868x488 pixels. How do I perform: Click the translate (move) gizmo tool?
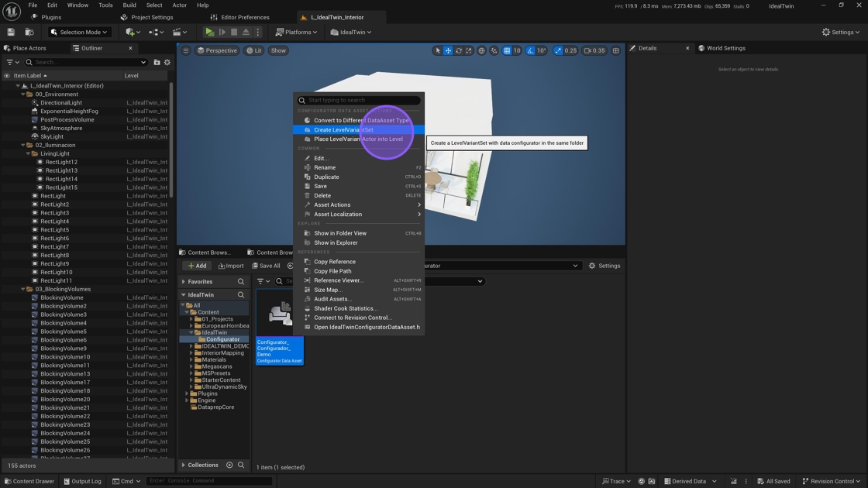[448, 50]
